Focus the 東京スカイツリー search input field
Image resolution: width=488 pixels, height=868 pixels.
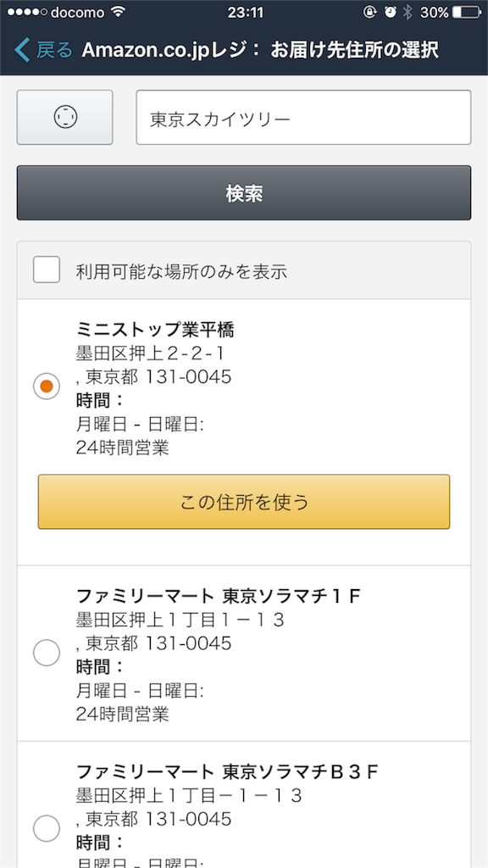click(x=304, y=117)
